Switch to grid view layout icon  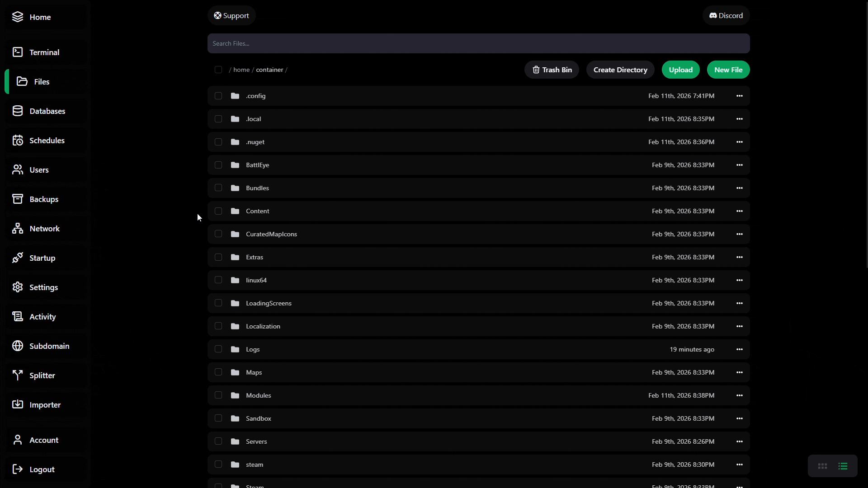pyautogui.click(x=822, y=466)
